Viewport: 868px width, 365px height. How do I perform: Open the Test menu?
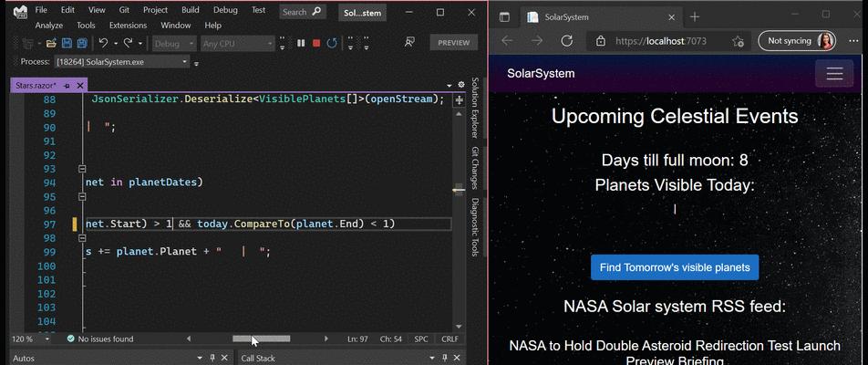coord(258,10)
